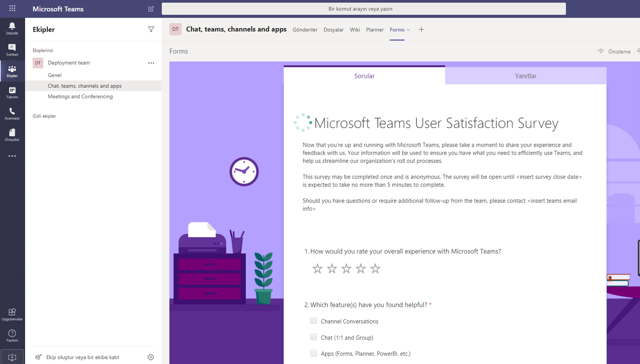The height and width of the screenshot is (364, 640).
Task: Rate one star for overall experience
Action: click(x=317, y=268)
